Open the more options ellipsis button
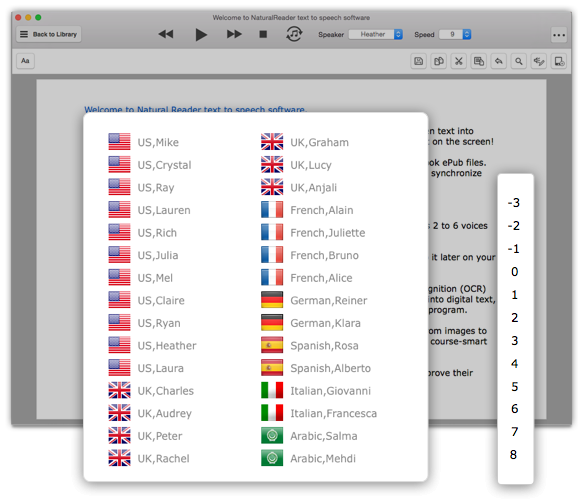Viewport: 578px width, 499px height. [x=559, y=35]
